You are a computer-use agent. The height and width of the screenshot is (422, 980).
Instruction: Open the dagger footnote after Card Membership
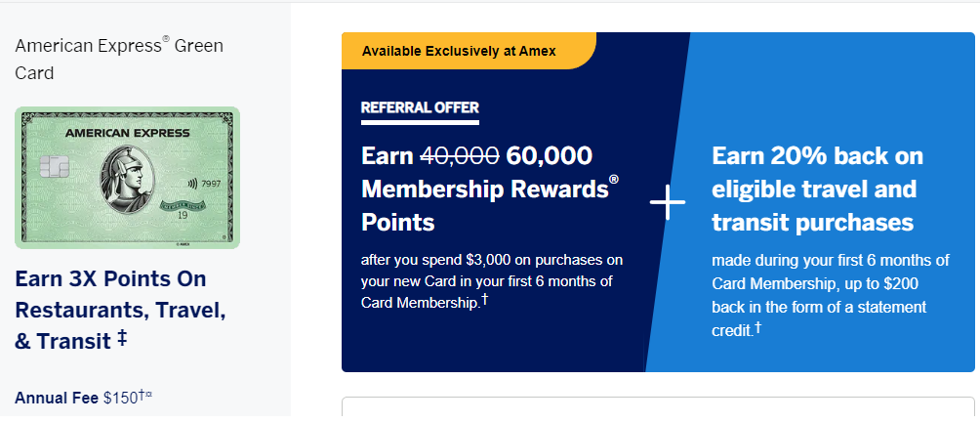[x=484, y=301]
